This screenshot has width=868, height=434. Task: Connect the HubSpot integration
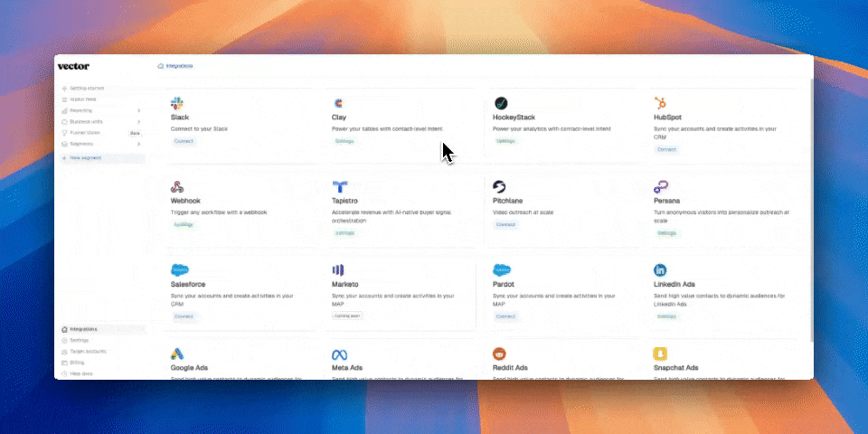(x=666, y=149)
